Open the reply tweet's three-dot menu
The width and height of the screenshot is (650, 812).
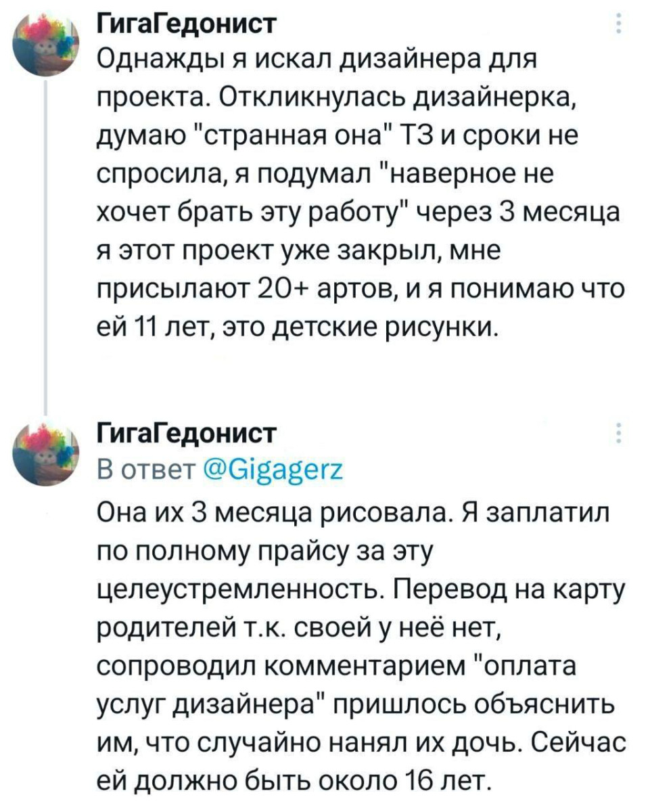click(620, 432)
